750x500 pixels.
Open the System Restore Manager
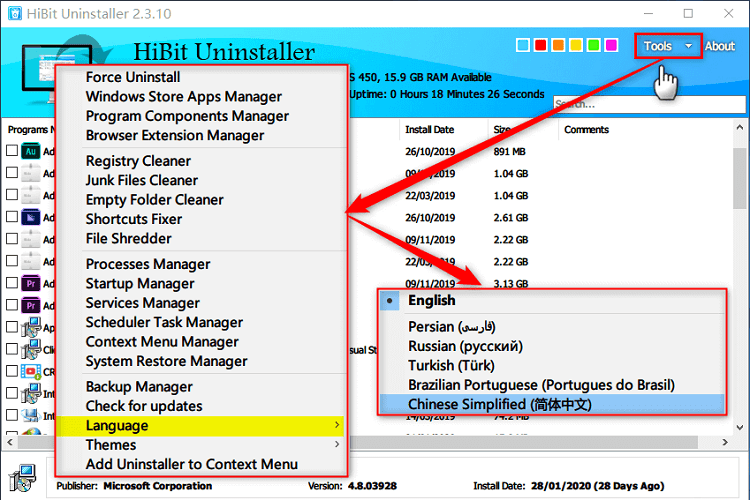point(166,361)
